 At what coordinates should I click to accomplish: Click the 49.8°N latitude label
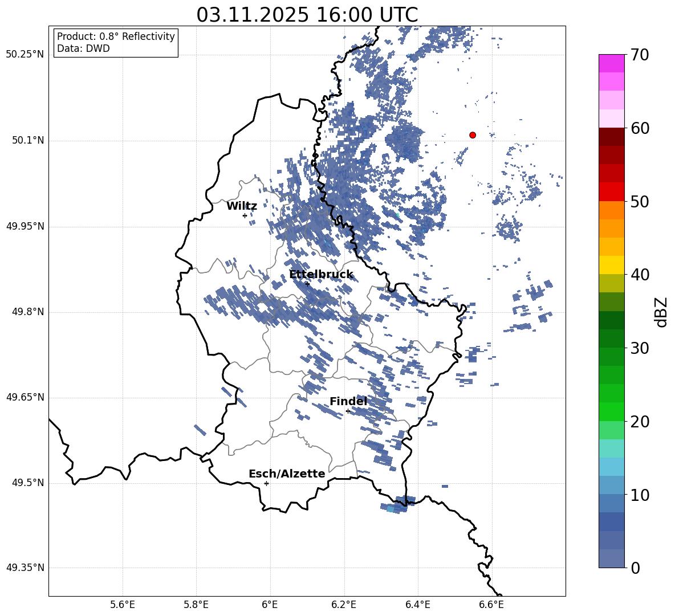(x=28, y=312)
